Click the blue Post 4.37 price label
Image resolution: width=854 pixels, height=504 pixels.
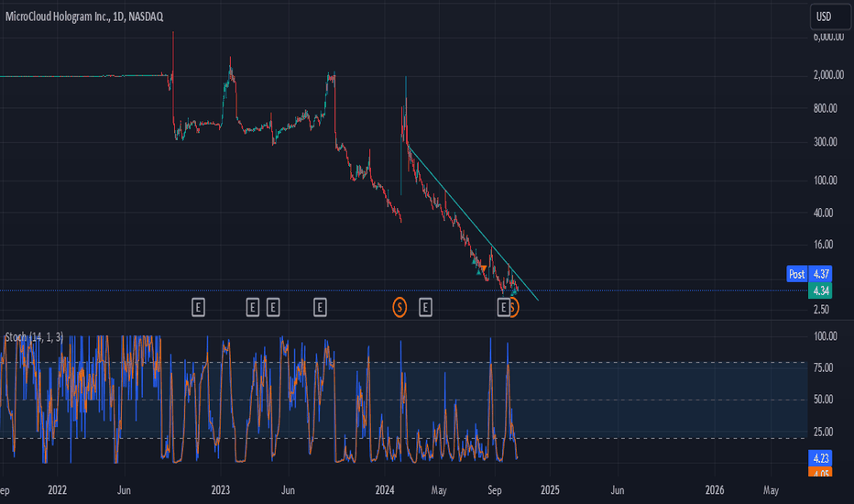click(x=809, y=274)
